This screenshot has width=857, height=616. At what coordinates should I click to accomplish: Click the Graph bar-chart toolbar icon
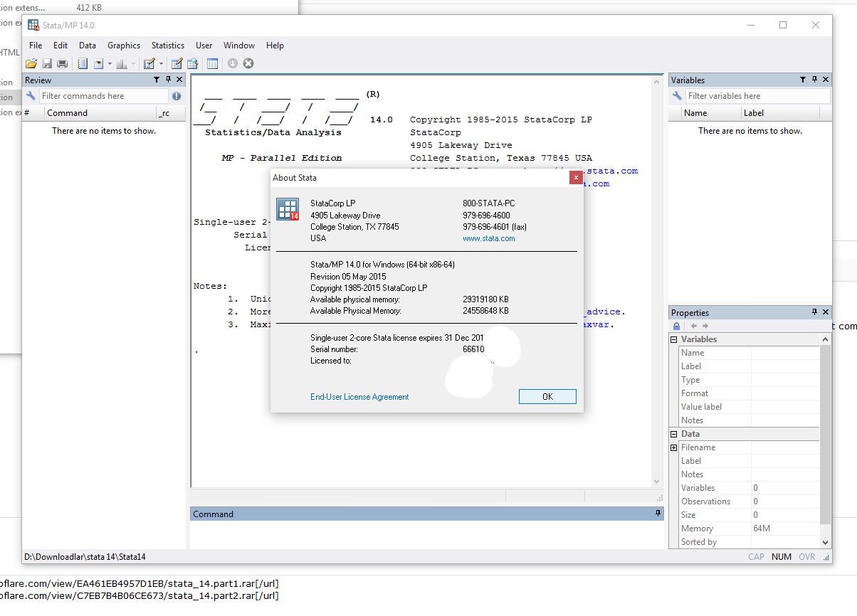point(122,63)
